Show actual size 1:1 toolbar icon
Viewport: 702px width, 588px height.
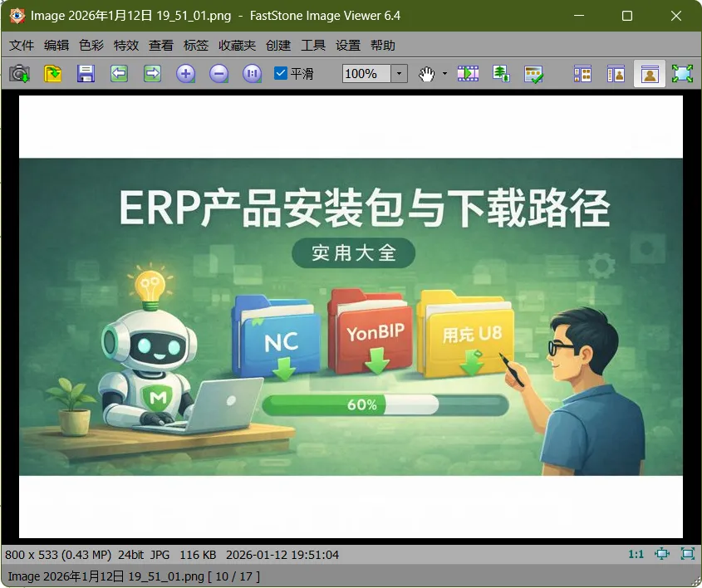tap(252, 74)
